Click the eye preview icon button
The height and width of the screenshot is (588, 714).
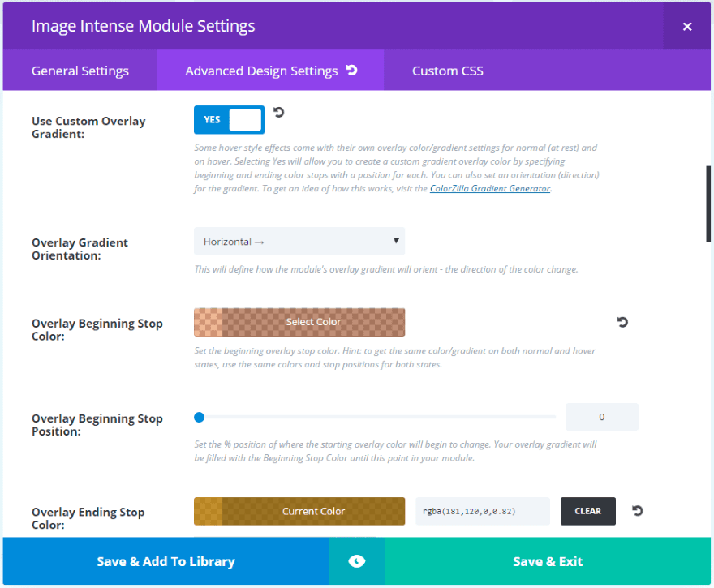pos(357,561)
